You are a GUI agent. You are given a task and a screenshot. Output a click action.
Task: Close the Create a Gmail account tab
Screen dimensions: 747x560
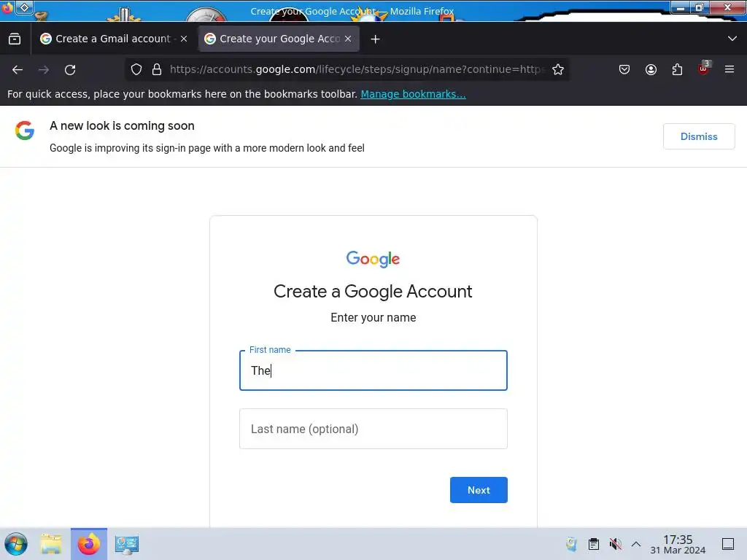(184, 39)
